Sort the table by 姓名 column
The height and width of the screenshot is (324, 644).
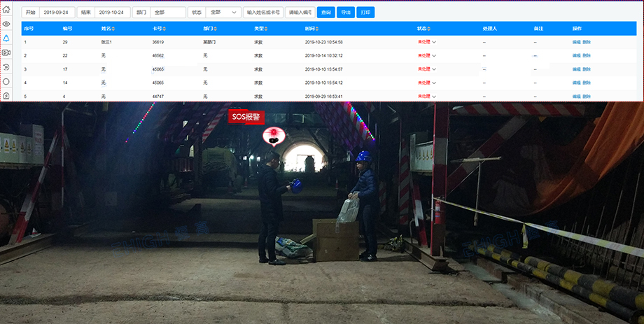click(113, 29)
